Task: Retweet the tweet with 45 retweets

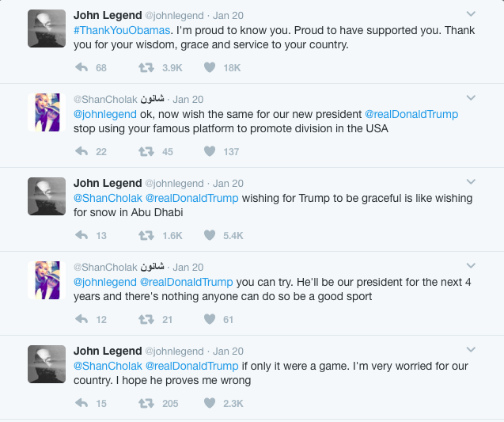Action: click(x=146, y=151)
